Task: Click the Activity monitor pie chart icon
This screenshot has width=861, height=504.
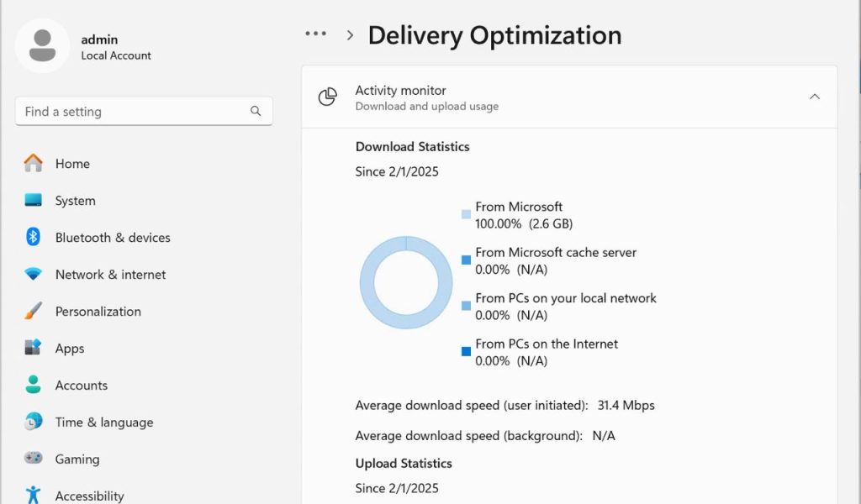Action: click(x=326, y=97)
